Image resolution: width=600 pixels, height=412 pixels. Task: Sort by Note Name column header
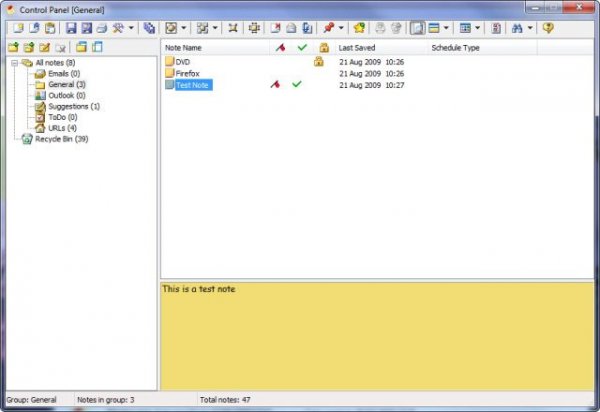click(x=184, y=47)
